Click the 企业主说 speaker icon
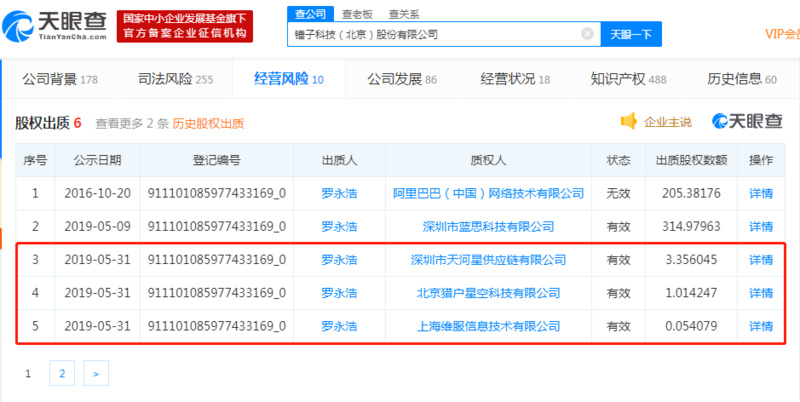Screen dimensions: 800x402 click(x=629, y=121)
